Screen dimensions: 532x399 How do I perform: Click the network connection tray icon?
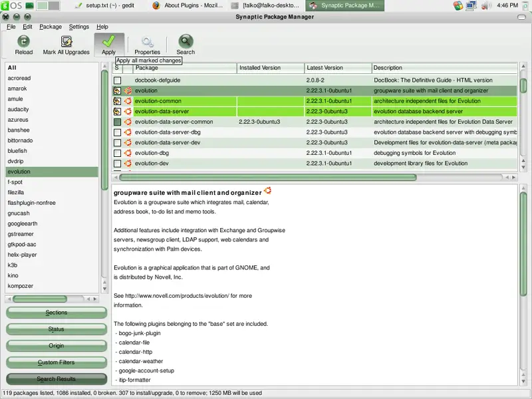click(471, 5)
